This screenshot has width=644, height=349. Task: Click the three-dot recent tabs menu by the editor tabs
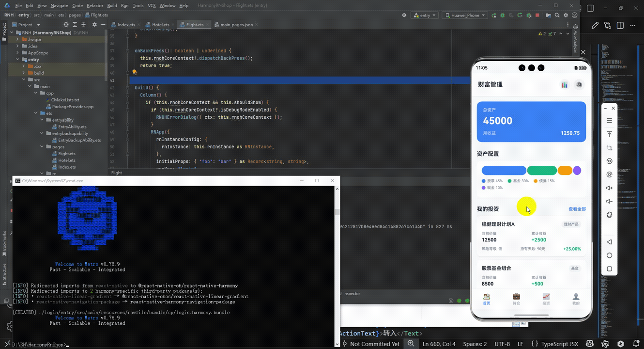[567, 24]
